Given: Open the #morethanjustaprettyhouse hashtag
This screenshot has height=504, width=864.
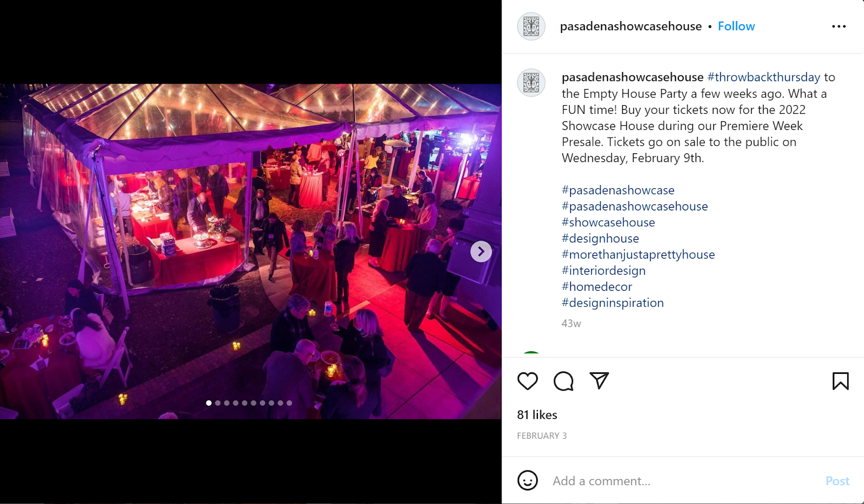Looking at the screenshot, I should (x=638, y=255).
